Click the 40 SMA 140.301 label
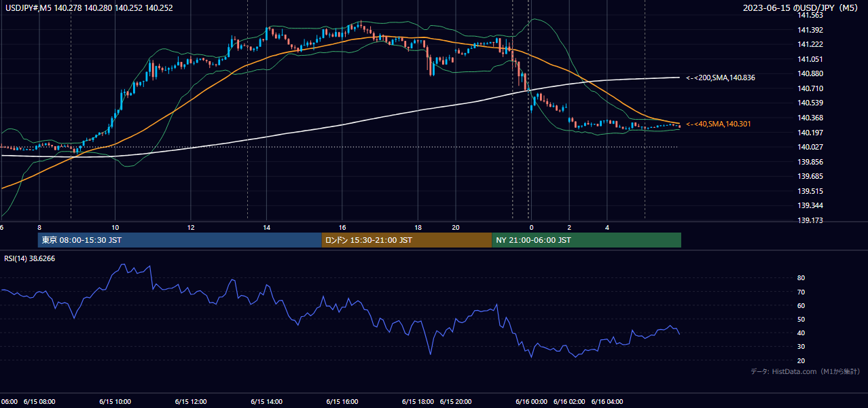 [719, 124]
